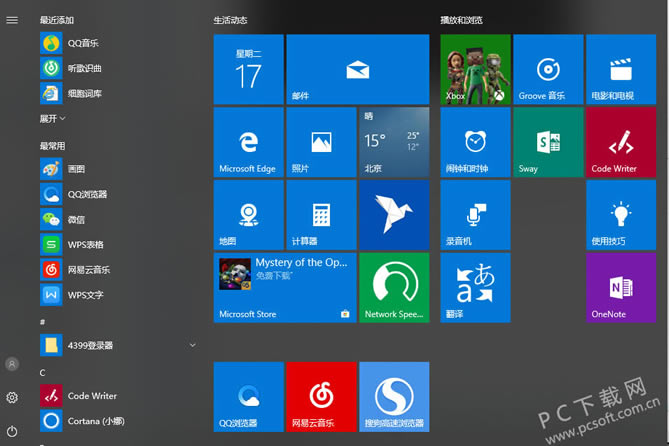The width and height of the screenshot is (669, 446).
Task: Open 网易云音乐 in most used list
Action: tap(76, 270)
